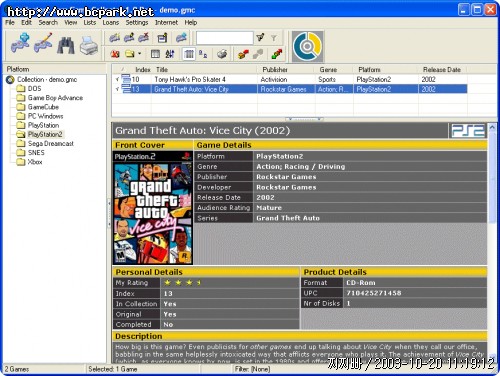Screen dimensions: 500x376
Task: Select the DOS folder in Platform tree
Action: [34, 89]
